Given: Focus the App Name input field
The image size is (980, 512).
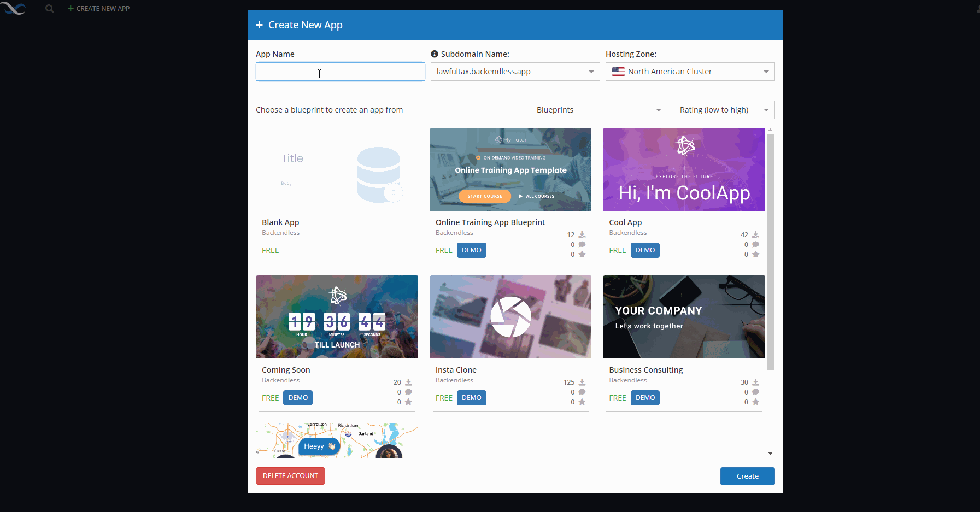Looking at the screenshot, I should point(340,72).
